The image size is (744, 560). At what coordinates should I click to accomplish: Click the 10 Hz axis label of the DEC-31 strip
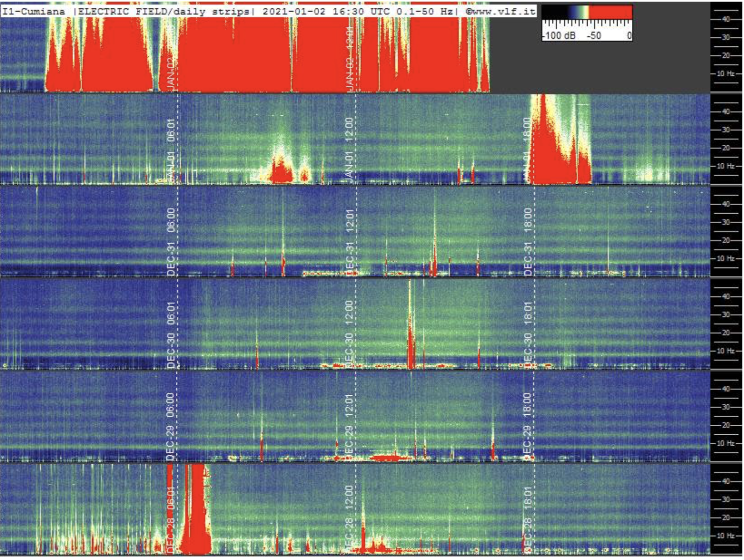(x=726, y=258)
